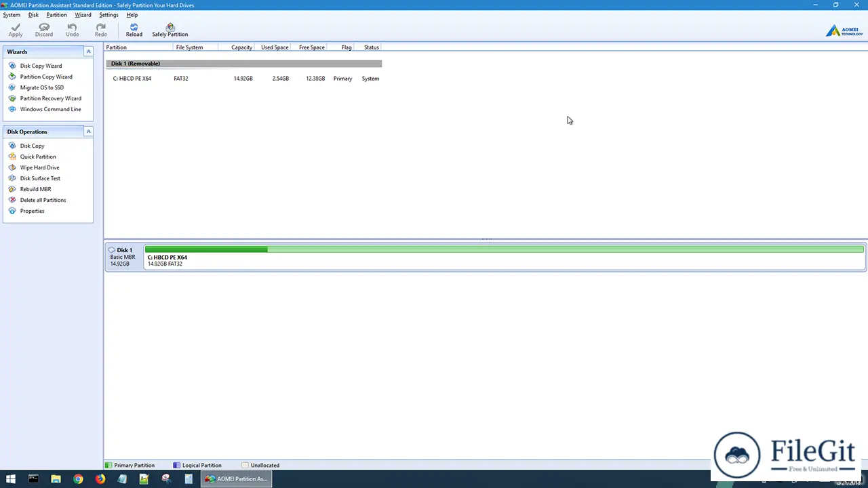The image size is (868, 488).
Task: Click the Disk Copy operation icon
Action: coord(12,146)
